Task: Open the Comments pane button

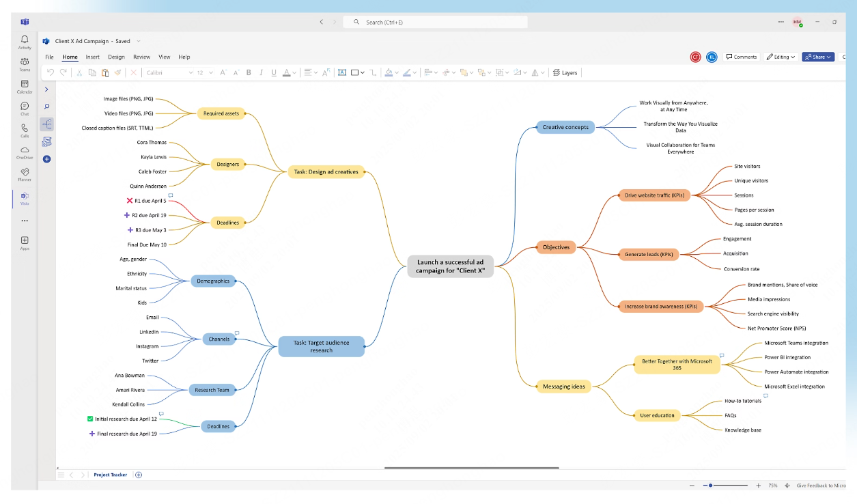Action: (742, 57)
